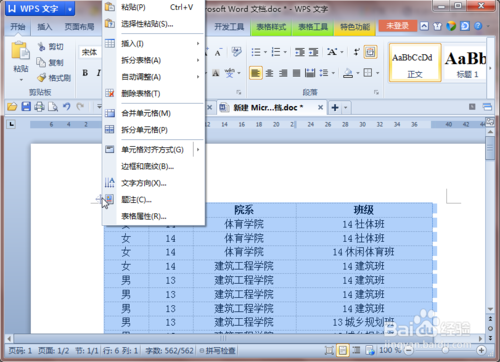Switch to the 页面布局 ribbon tab
Screen dimensions: 500x362
(79, 27)
